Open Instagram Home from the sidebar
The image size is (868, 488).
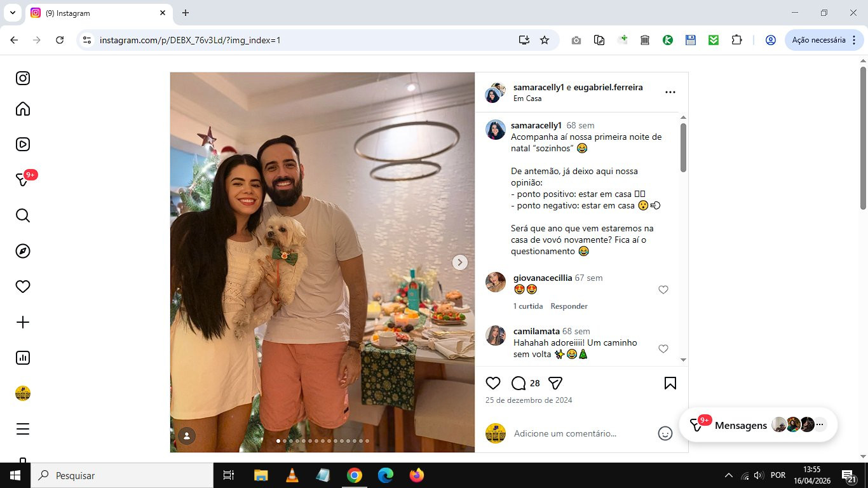point(23,109)
